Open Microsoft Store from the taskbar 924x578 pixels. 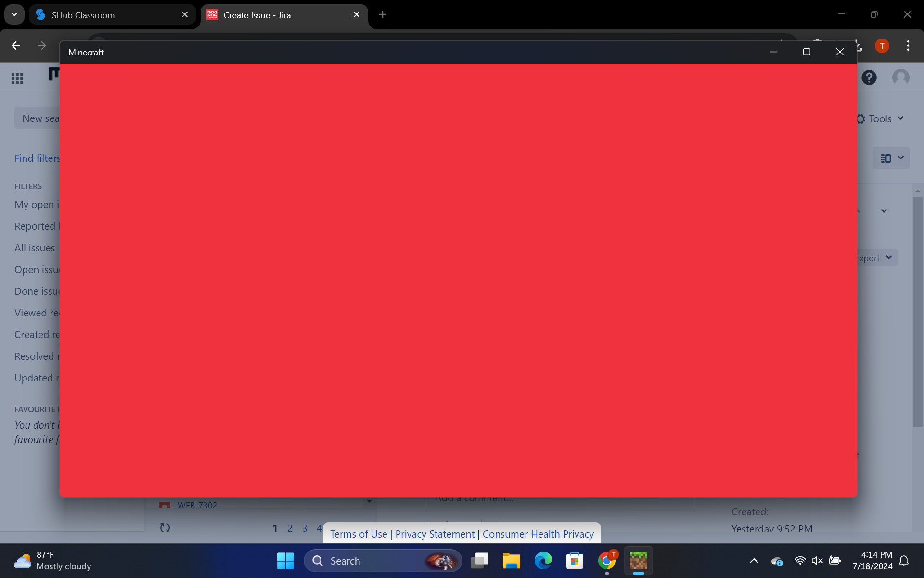pos(575,561)
